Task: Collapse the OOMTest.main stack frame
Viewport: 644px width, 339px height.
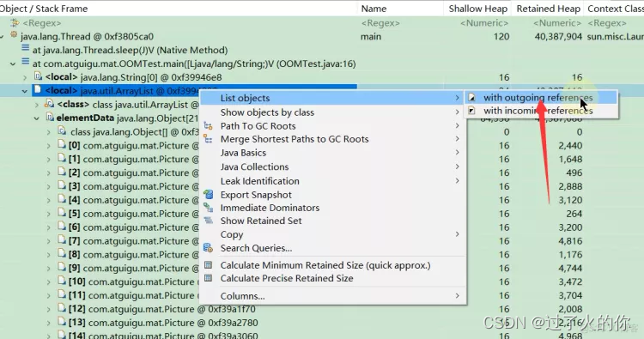Action: [x=13, y=64]
